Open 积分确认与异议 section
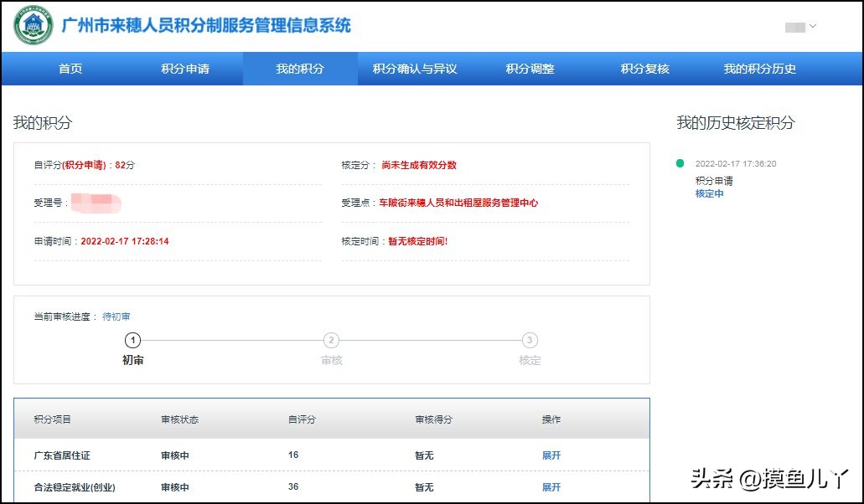The width and height of the screenshot is (864, 504). click(416, 69)
